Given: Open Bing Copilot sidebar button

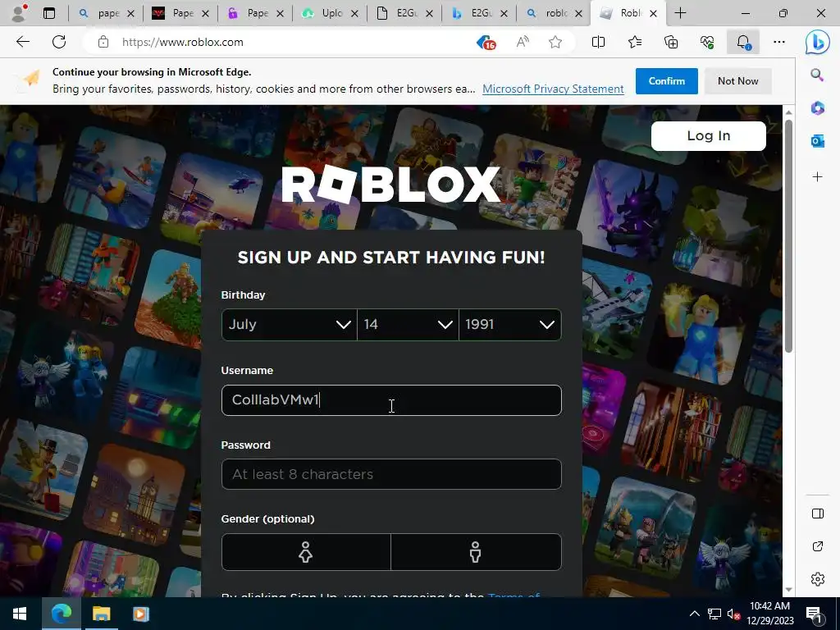Looking at the screenshot, I should [x=818, y=43].
